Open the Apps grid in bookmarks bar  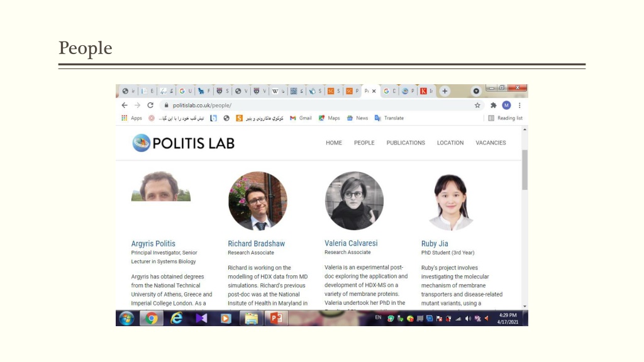tap(131, 118)
